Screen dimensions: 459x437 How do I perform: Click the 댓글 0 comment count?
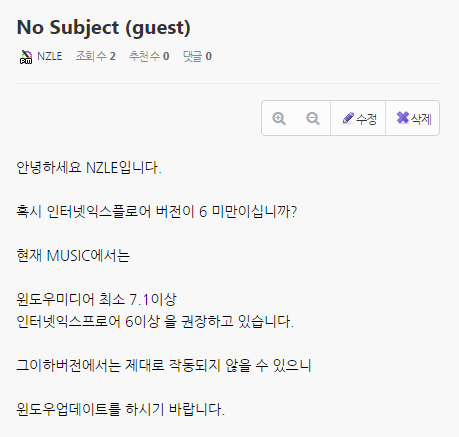click(x=197, y=56)
